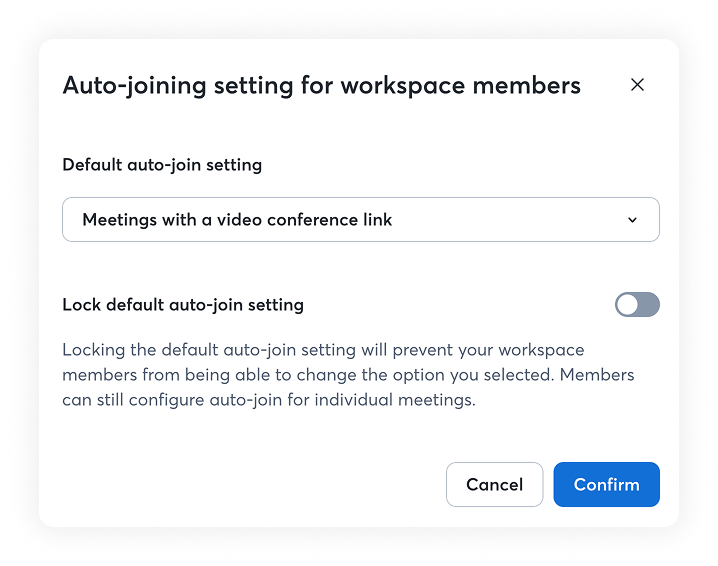Click the locking explanation paragraph text
The width and height of the screenshot is (718, 566).
tap(348, 375)
